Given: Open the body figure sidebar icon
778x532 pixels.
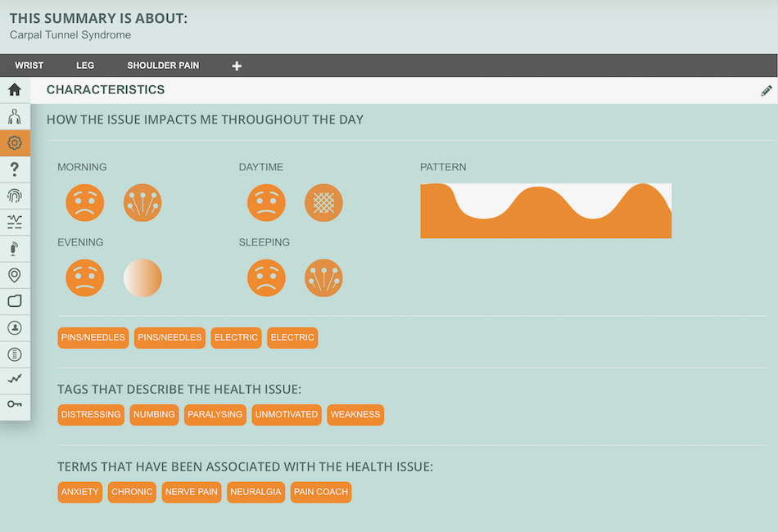Looking at the screenshot, I should tap(15, 116).
